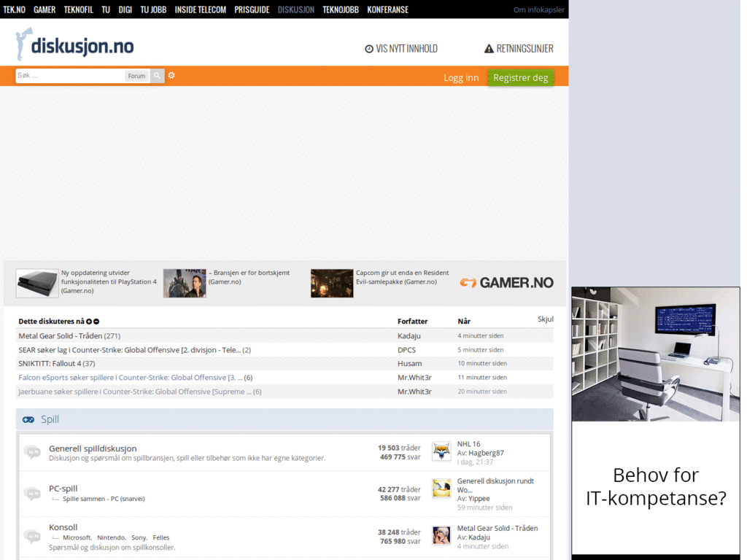Click the Konsoll forum bubble icon

tap(31, 537)
